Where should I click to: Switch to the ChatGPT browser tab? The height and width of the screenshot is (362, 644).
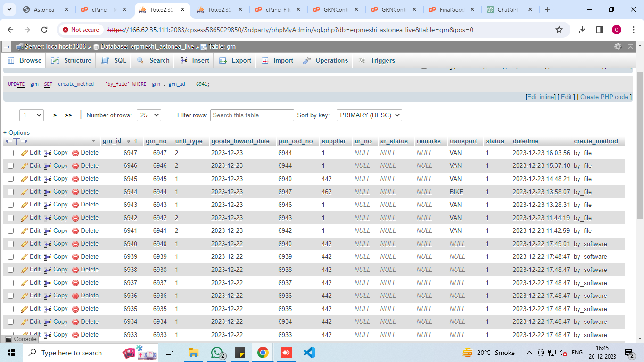point(510,9)
